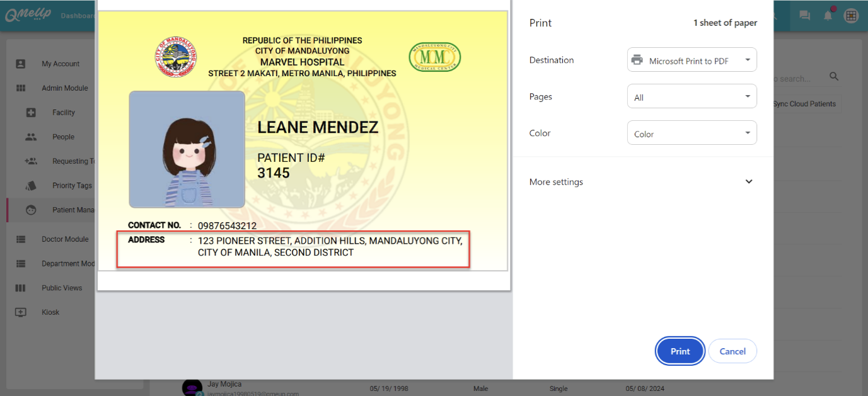Click the People group icon
The height and width of the screenshot is (396, 868).
[31, 137]
